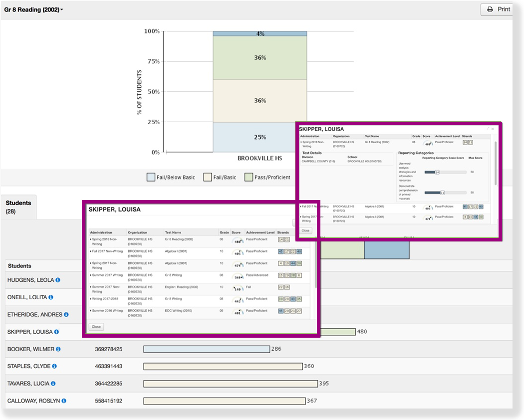
Task: Open info icon next to ONEILL, LOLITA
Action: tap(51, 298)
